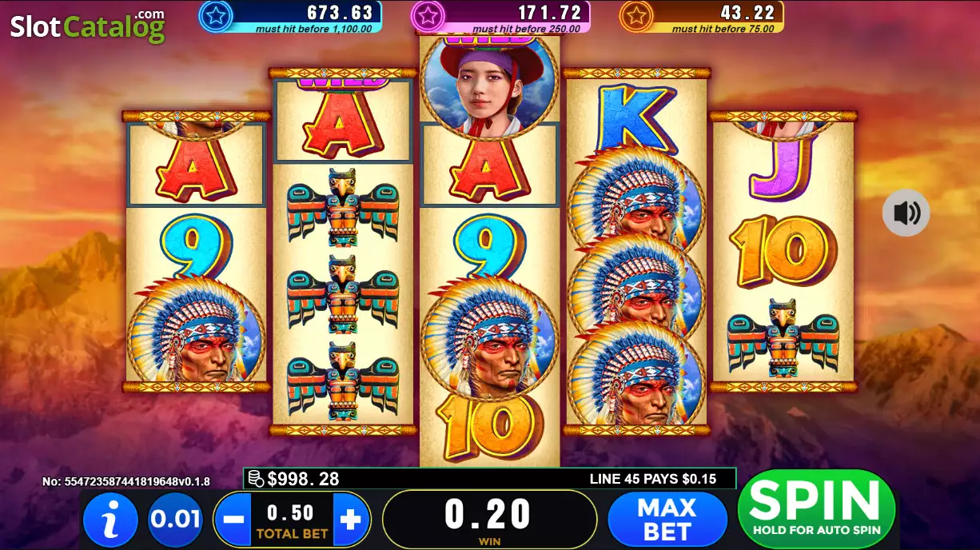Click the totem bird symbol on reel five

[783, 338]
